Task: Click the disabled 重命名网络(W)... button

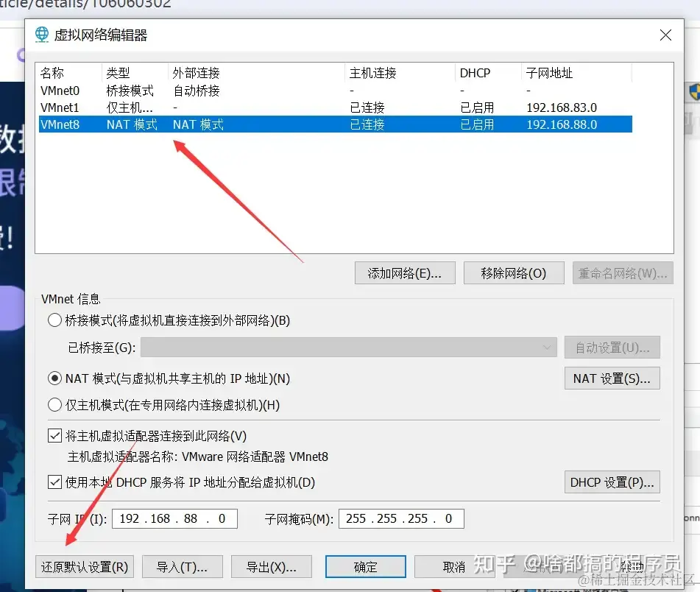Action: pyautogui.click(x=623, y=272)
